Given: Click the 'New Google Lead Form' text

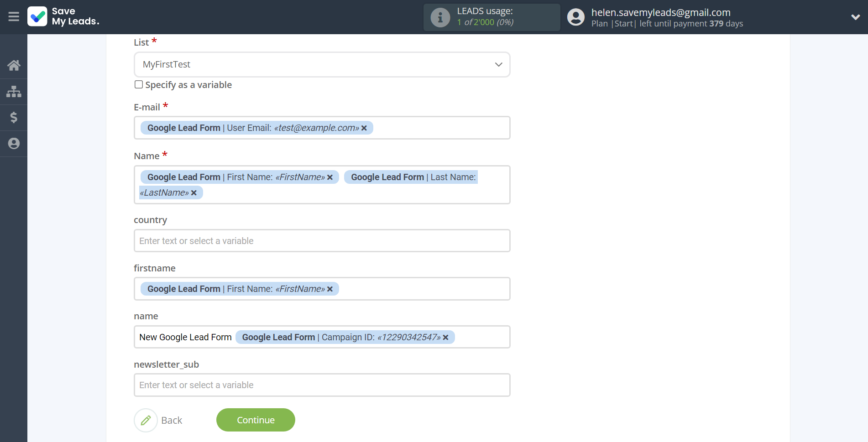Looking at the screenshot, I should (x=185, y=337).
